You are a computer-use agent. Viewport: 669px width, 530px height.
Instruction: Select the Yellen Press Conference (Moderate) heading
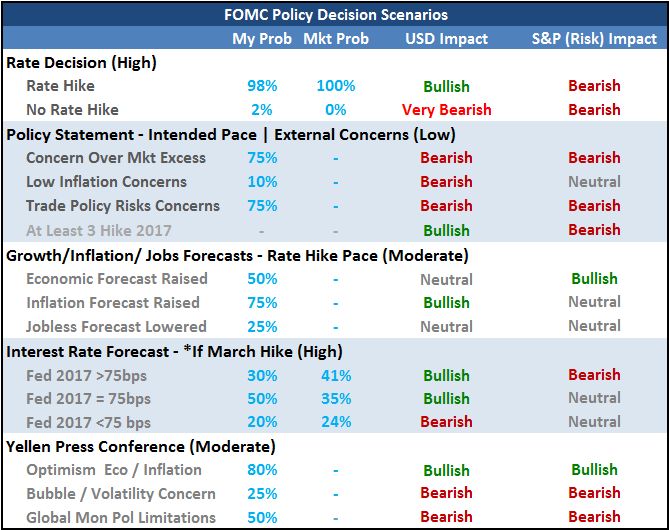141,447
